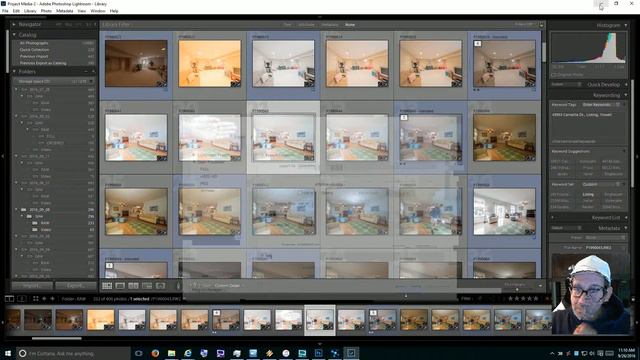Adjust the Thumbnails size slider
Viewport: 640px width, 360px height.
[x=517, y=289]
